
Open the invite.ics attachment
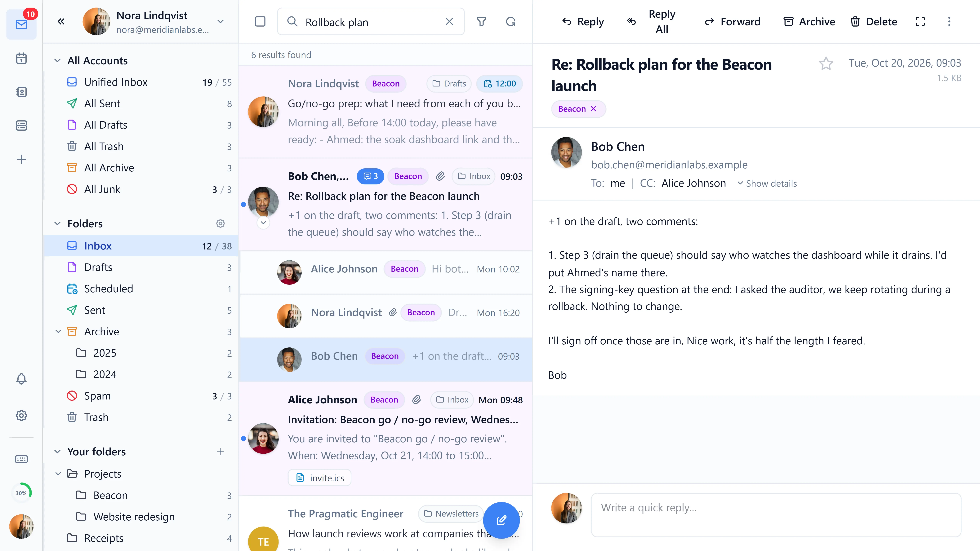point(320,478)
